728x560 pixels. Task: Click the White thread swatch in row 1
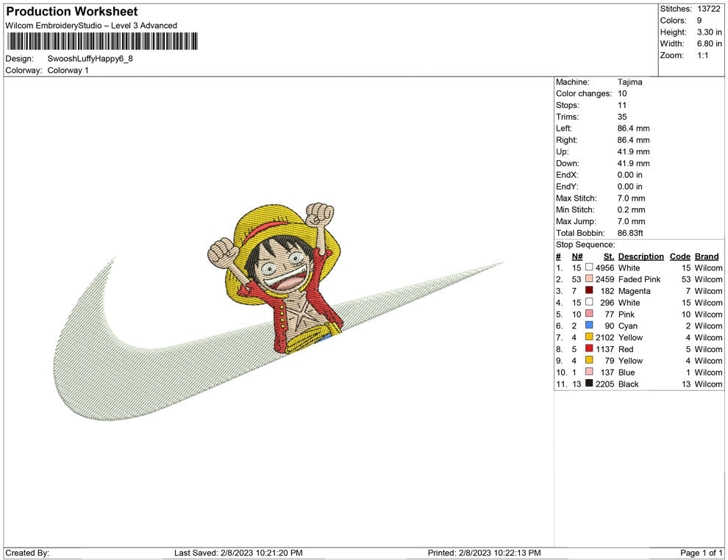[x=588, y=268]
